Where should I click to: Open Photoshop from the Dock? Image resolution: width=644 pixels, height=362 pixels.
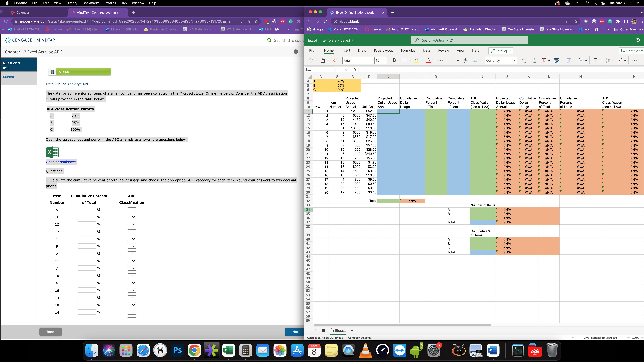click(177, 351)
